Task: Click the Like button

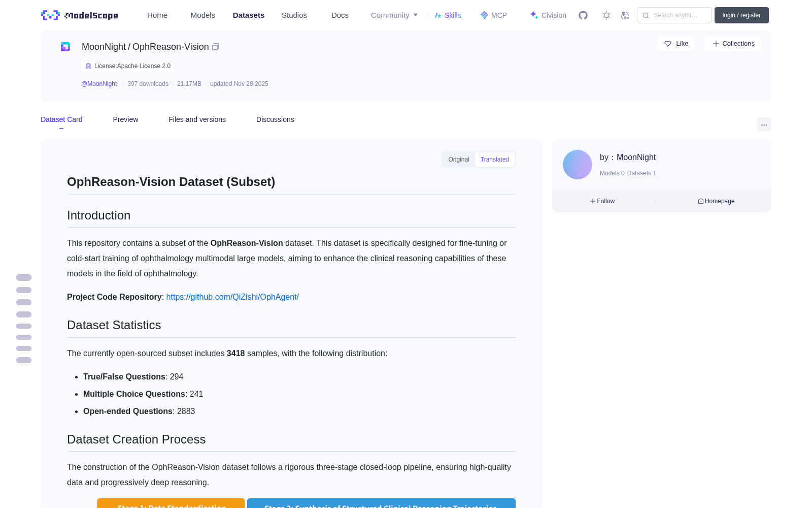Action: (x=675, y=44)
